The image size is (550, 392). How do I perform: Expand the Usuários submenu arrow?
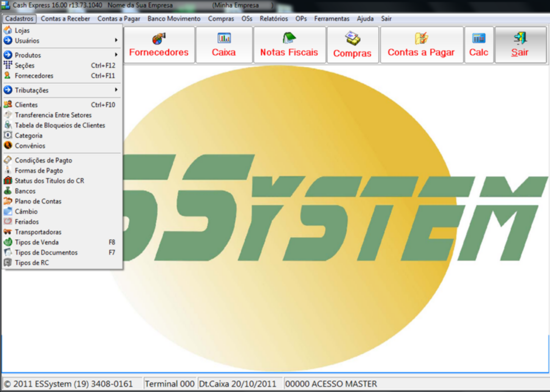[x=116, y=40]
